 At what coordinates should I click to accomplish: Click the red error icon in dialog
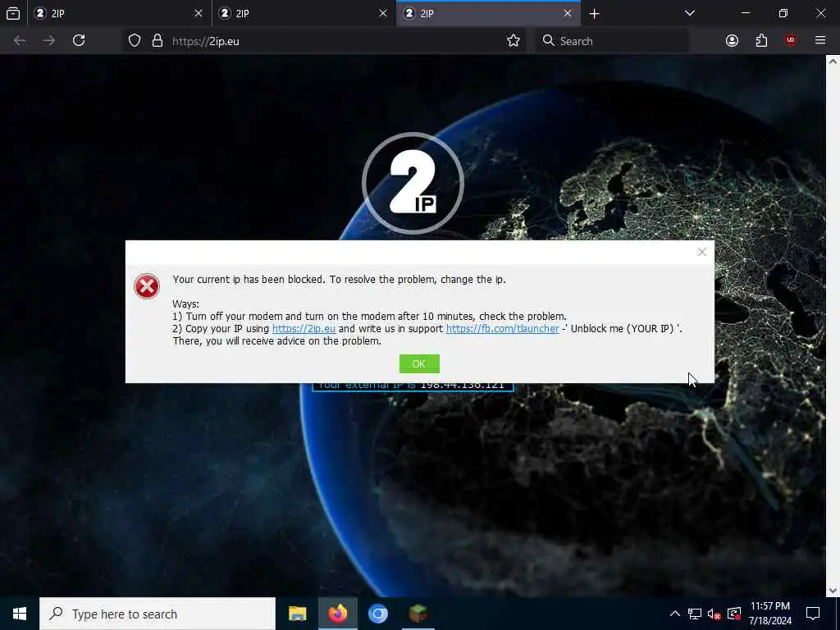(147, 286)
